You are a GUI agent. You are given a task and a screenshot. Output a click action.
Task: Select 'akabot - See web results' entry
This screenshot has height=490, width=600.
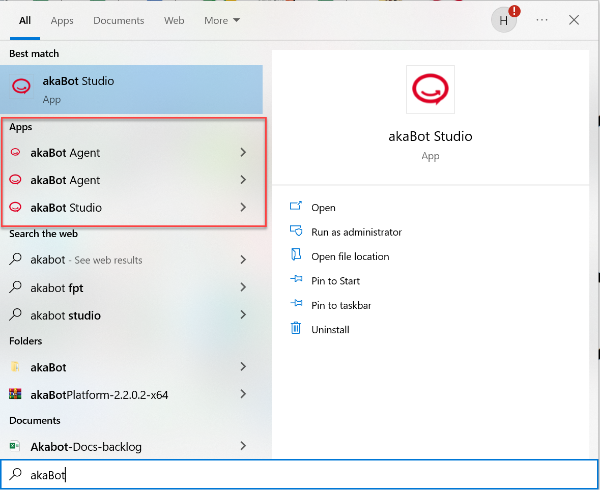tap(86, 260)
